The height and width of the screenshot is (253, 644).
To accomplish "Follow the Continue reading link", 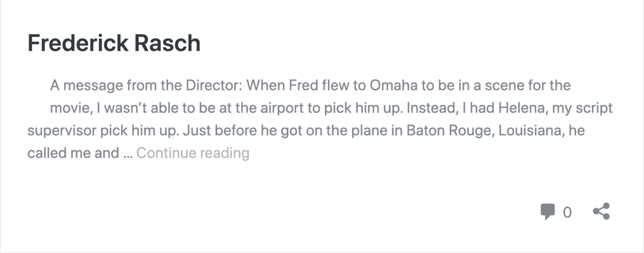I will [x=193, y=152].
